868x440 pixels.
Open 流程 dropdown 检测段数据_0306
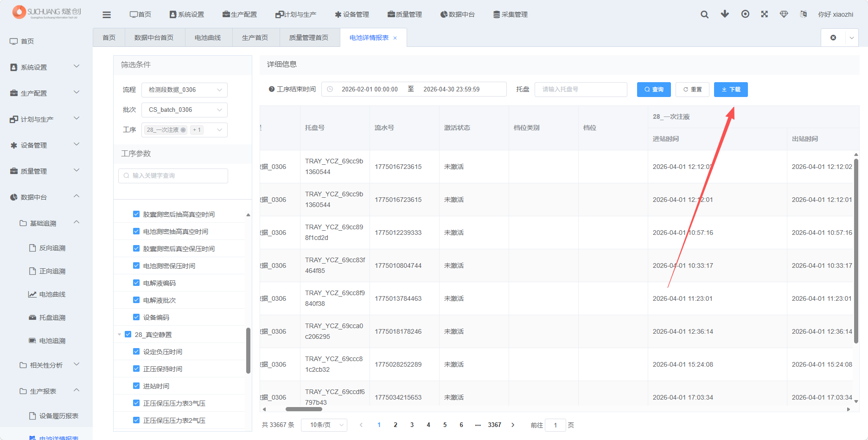click(x=185, y=90)
